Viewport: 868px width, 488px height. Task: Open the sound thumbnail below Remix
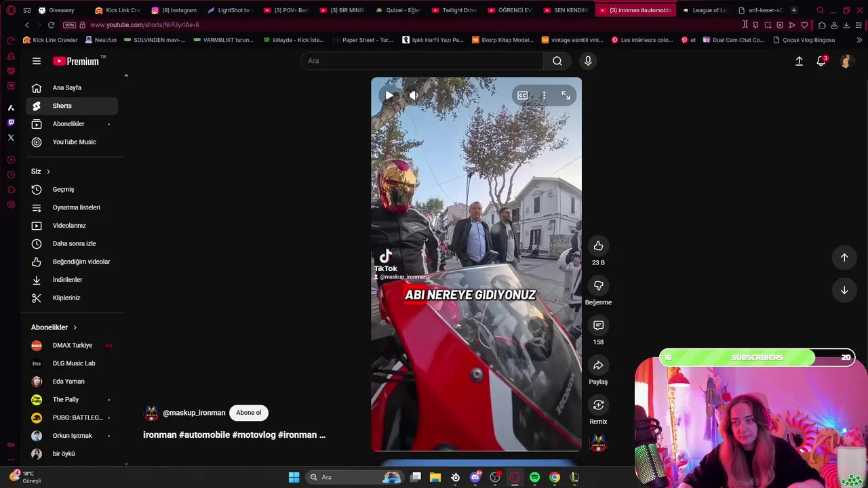pos(598,444)
